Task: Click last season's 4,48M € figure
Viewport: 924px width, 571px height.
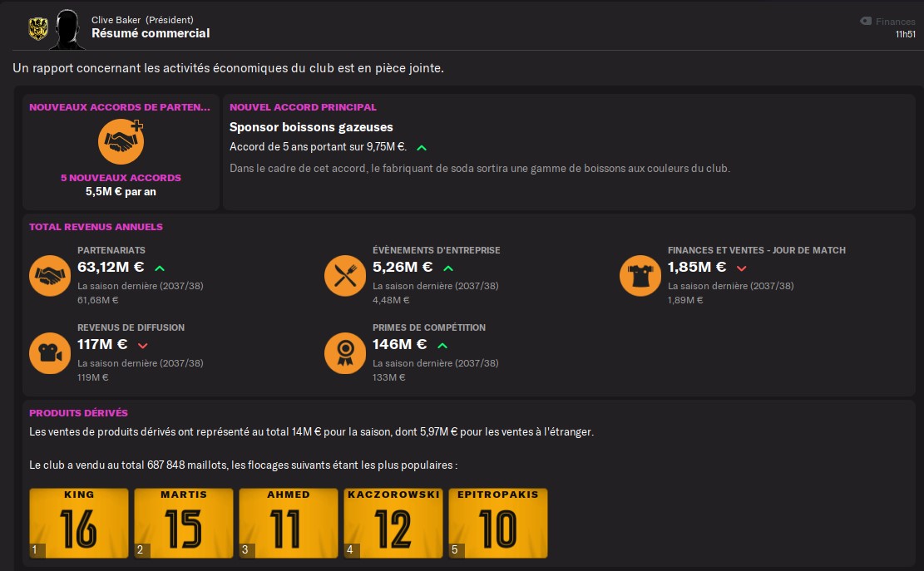Action: (391, 300)
